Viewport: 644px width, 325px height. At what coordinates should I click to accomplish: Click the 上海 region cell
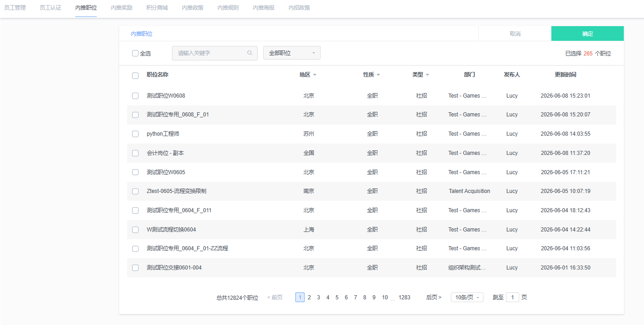[309, 230]
